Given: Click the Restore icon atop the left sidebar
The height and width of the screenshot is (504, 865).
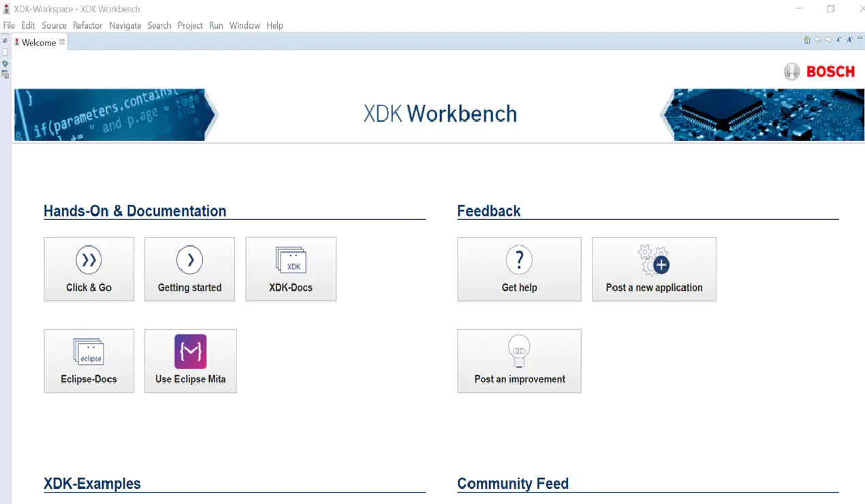Looking at the screenshot, I should (x=5, y=41).
